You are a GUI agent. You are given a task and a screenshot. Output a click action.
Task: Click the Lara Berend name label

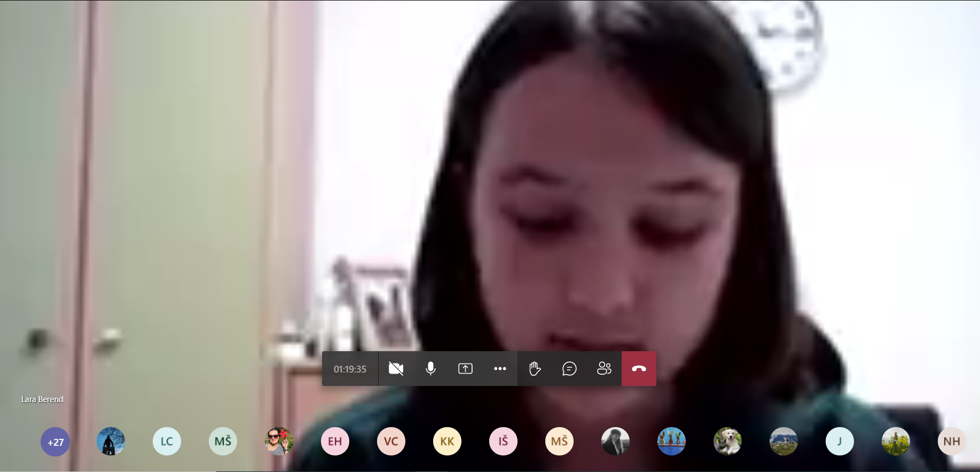click(x=42, y=399)
